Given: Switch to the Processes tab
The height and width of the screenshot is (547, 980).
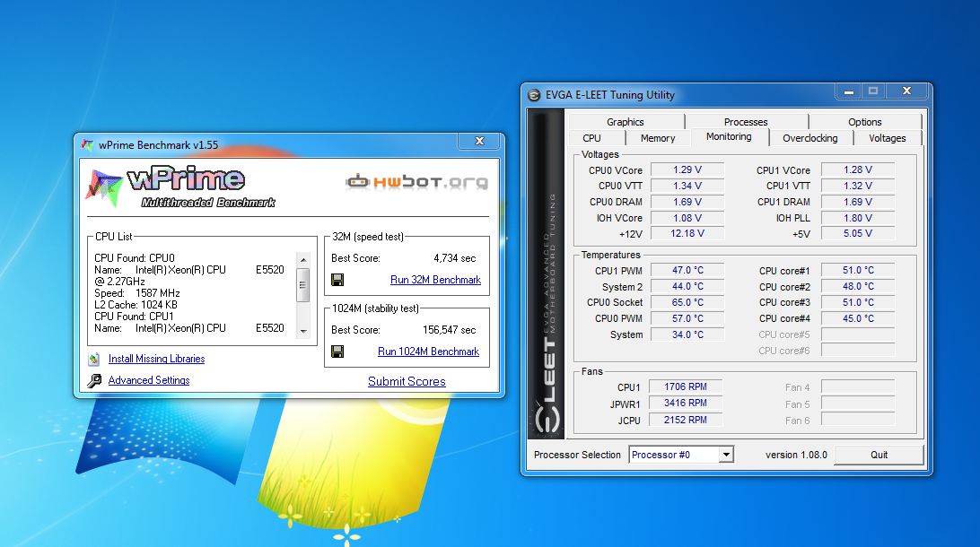Looking at the screenshot, I should (x=746, y=122).
